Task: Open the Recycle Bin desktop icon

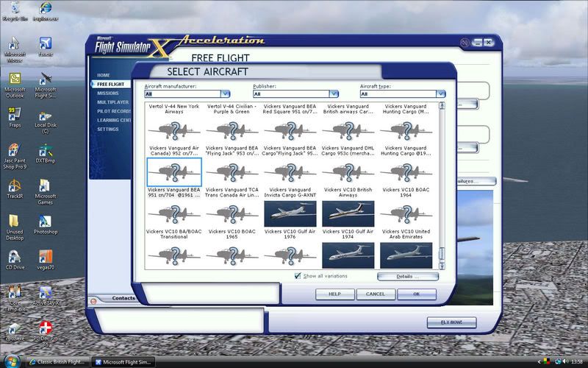Action: tap(15, 11)
